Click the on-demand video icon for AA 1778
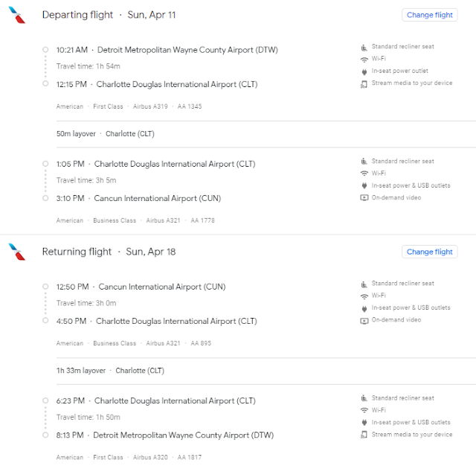The width and height of the screenshot is (476, 469). tap(364, 198)
